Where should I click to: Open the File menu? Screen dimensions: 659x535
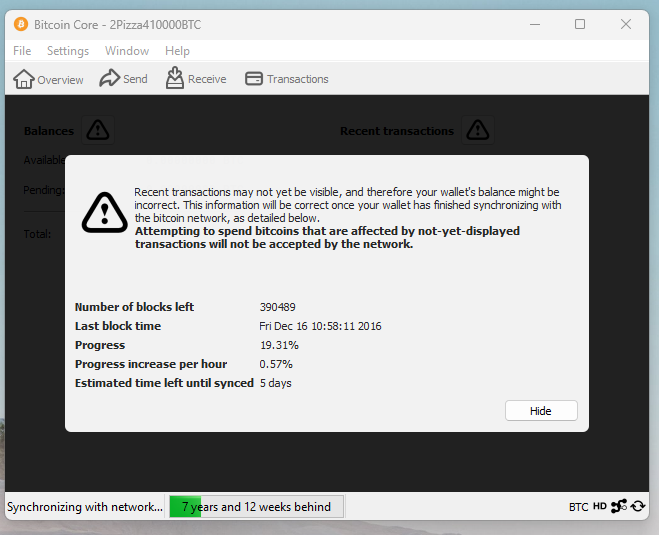22,51
